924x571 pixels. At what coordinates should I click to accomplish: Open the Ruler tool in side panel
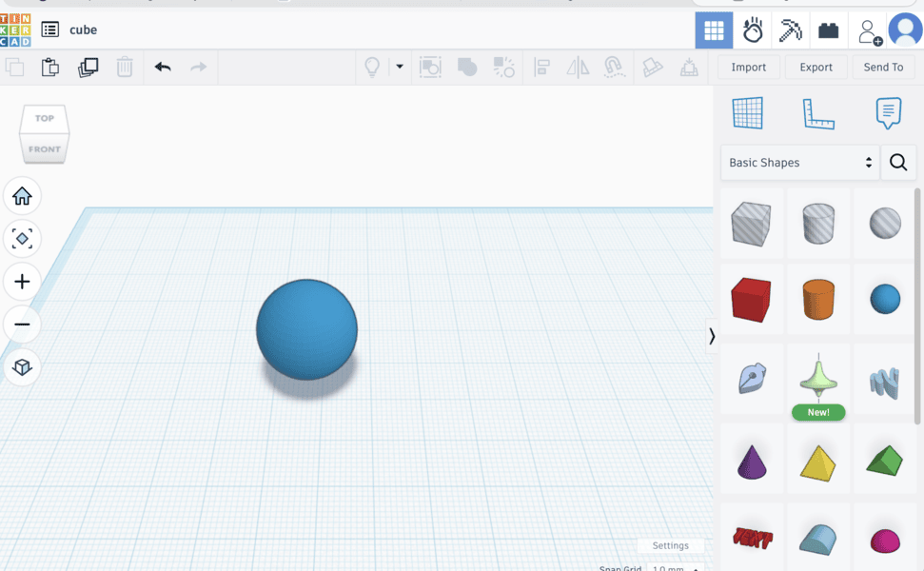pyautogui.click(x=817, y=113)
